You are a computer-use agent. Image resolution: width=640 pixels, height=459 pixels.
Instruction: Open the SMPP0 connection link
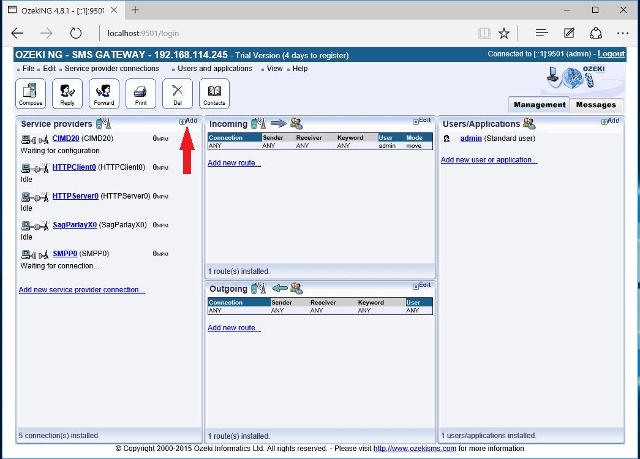coord(65,253)
